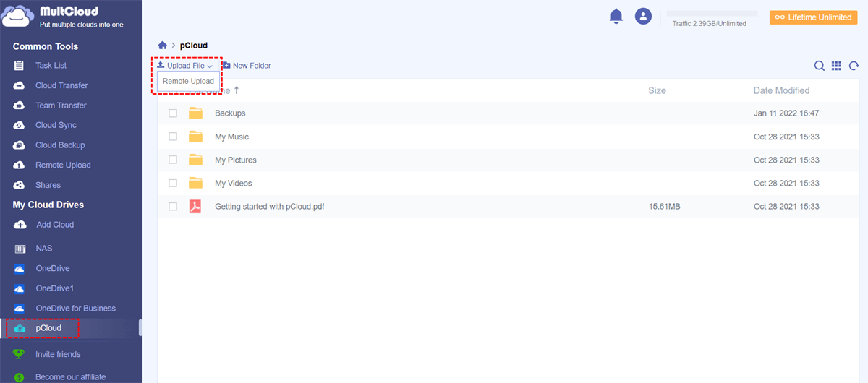Click the My Music folder icon
This screenshot has height=383, width=868.
point(195,137)
